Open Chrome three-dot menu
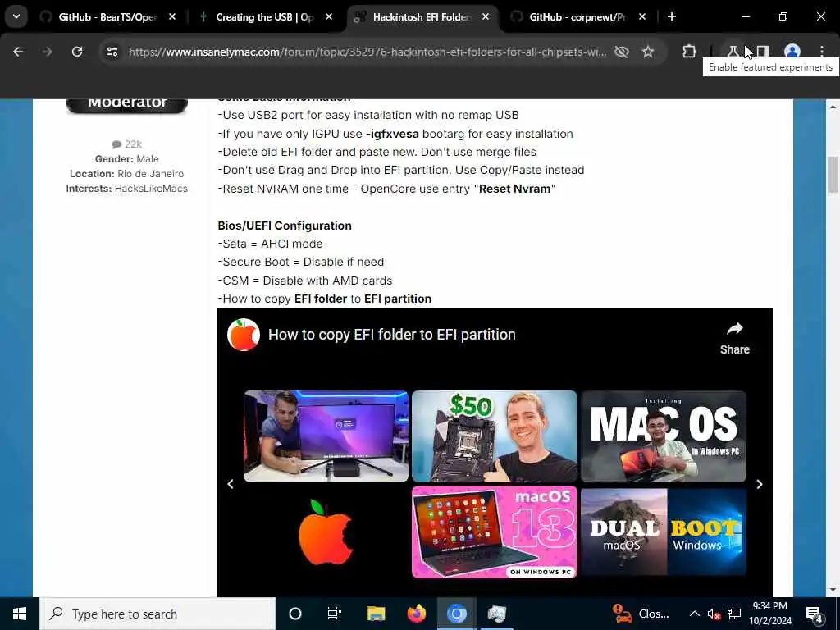 822,52
